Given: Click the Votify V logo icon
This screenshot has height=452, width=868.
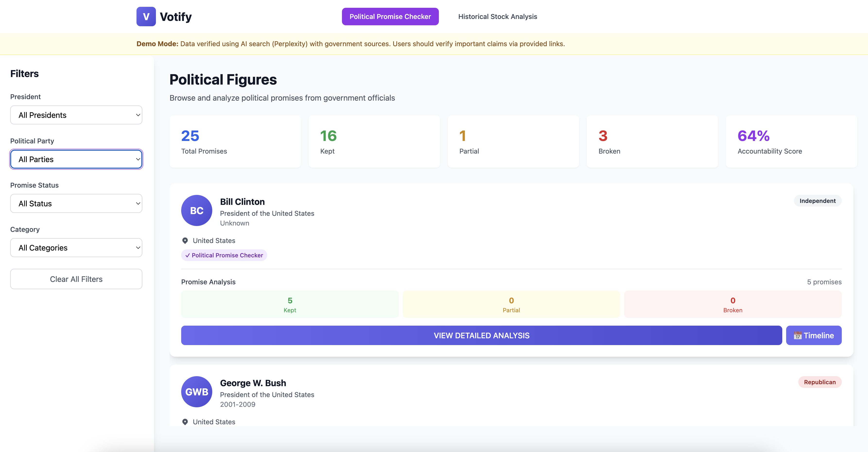Looking at the screenshot, I should 146,17.
